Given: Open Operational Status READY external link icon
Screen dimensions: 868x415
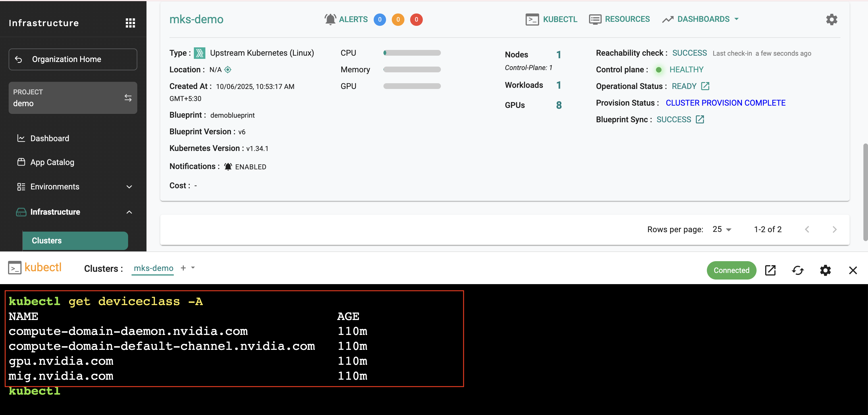Looking at the screenshot, I should 705,86.
